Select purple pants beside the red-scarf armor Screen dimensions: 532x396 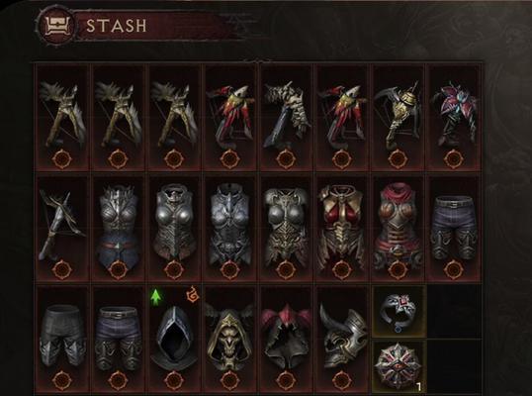[x=454, y=229]
